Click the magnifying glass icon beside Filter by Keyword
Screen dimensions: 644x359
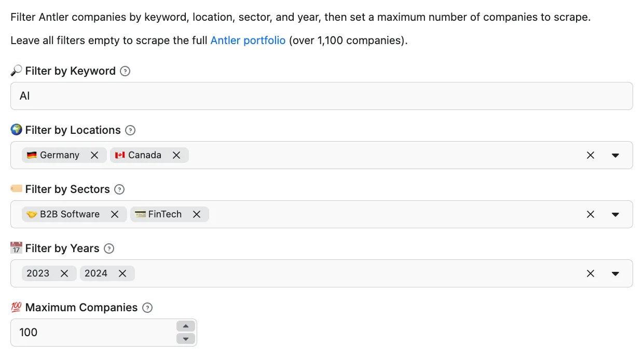(x=16, y=71)
